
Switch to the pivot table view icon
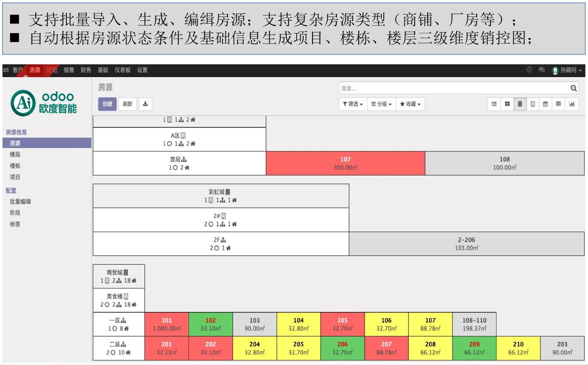click(558, 104)
